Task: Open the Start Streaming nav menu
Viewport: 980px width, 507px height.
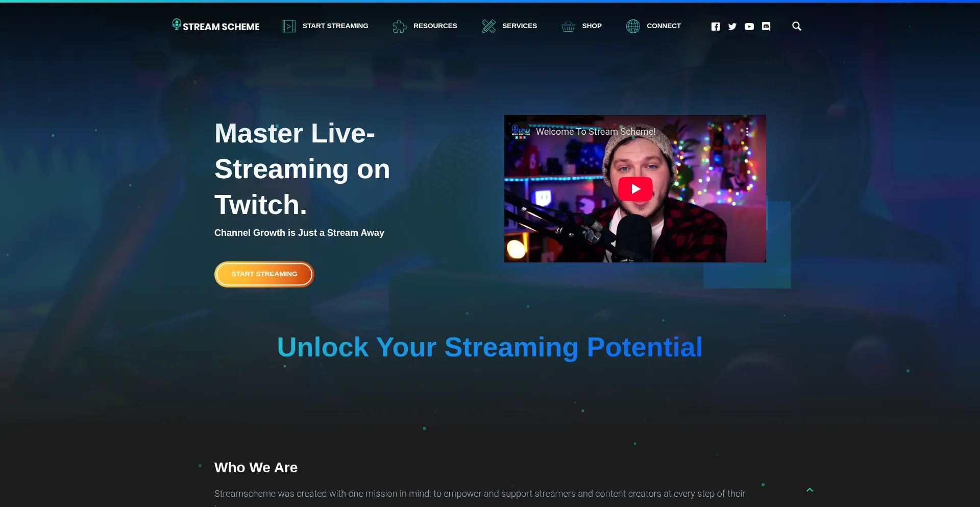Action: [x=335, y=26]
